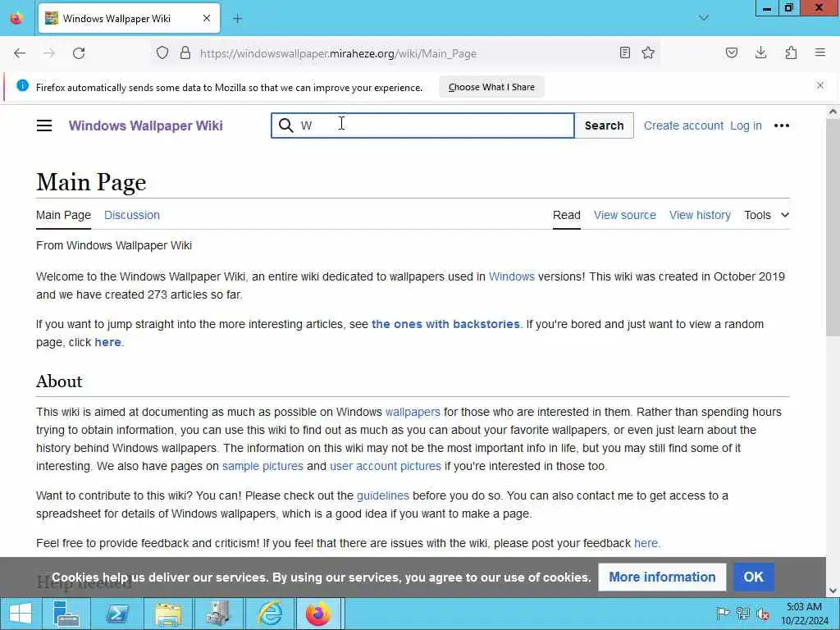Click the scrollbar down arrow
Screen dimensions: 840x630
833,591
